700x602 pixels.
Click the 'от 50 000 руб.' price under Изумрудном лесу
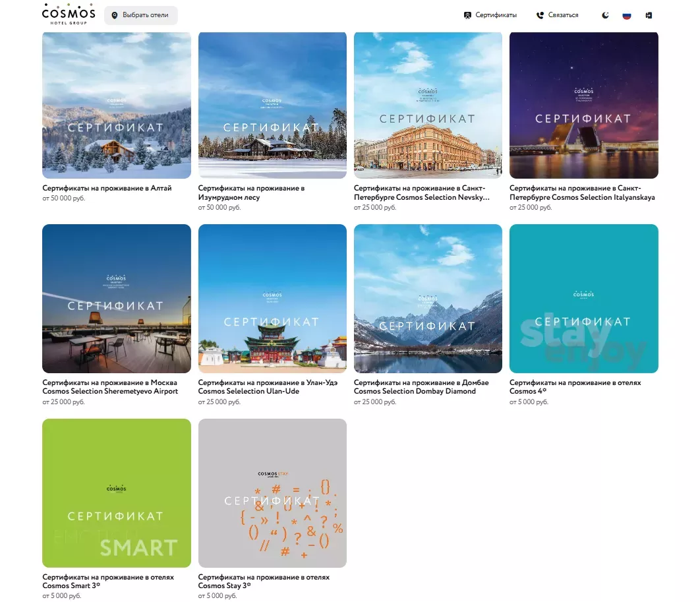pyautogui.click(x=219, y=208)
